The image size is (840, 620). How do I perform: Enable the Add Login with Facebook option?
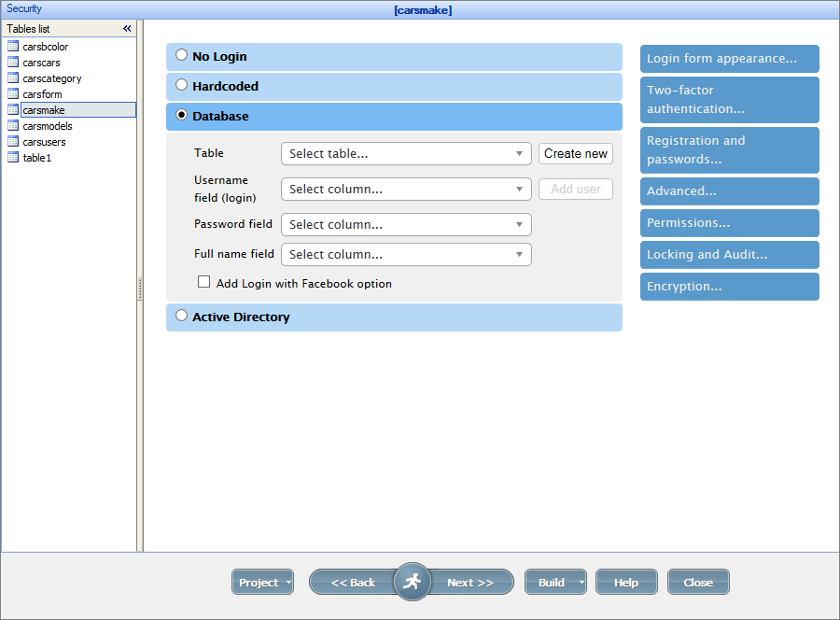(203, 281)
